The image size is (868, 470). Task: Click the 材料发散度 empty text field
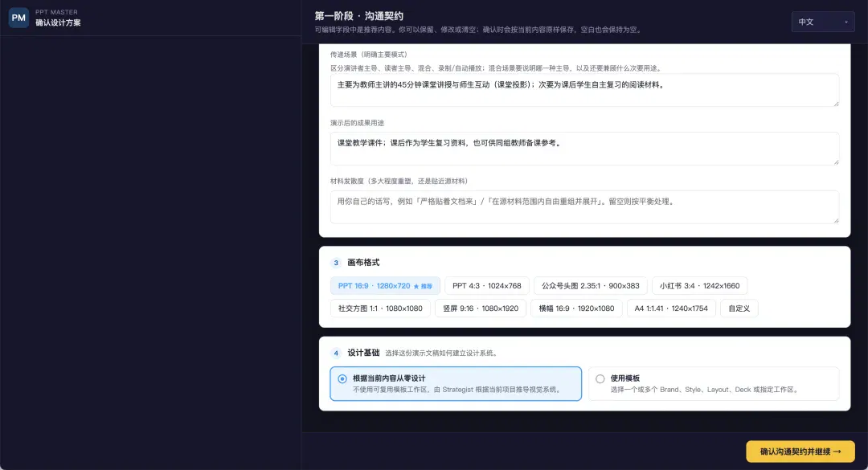pos(584,207)
